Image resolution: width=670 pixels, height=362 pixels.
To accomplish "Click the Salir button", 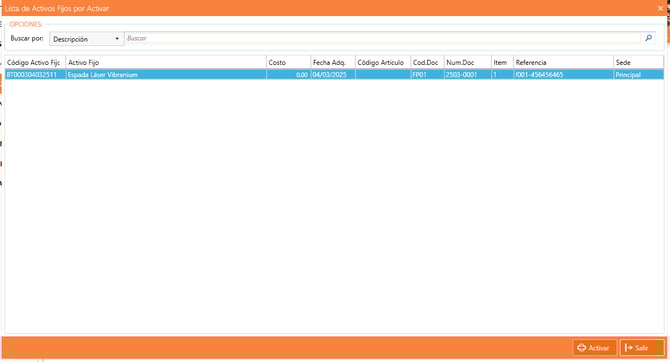I will click(x=642, y=347).
